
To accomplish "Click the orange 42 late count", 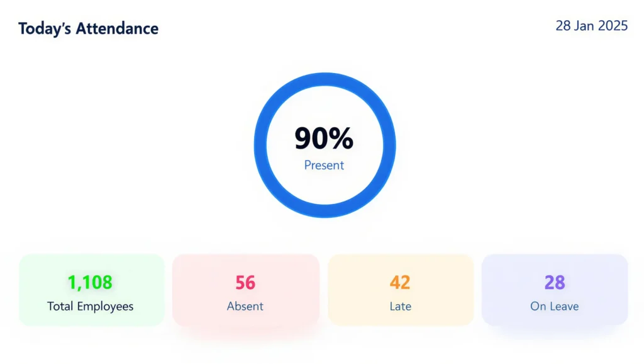I will click(400, 283).
